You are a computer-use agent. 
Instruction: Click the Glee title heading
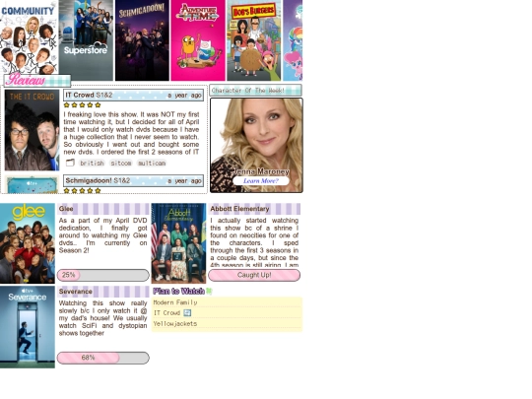point(103,209)
